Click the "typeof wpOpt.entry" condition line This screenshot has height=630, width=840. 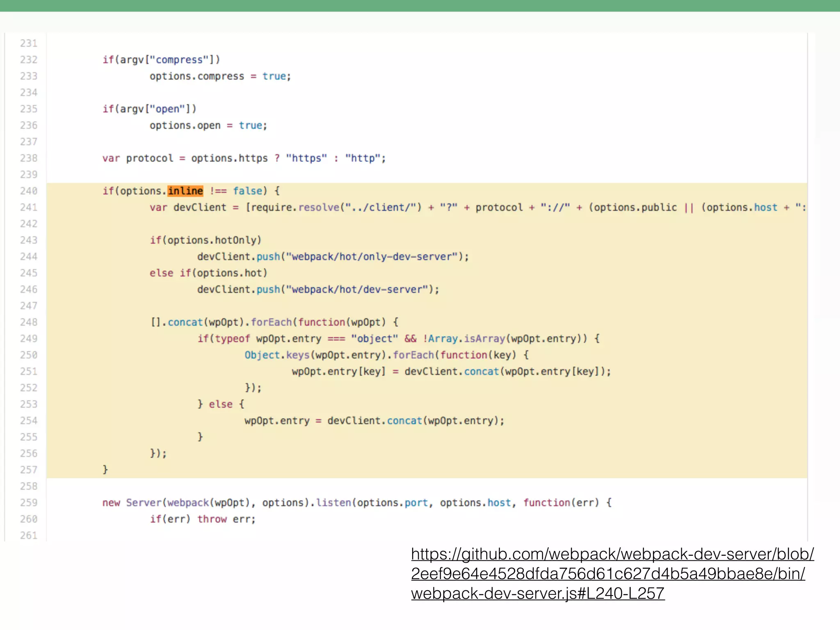pyautogui.click(x=398, y=339)
